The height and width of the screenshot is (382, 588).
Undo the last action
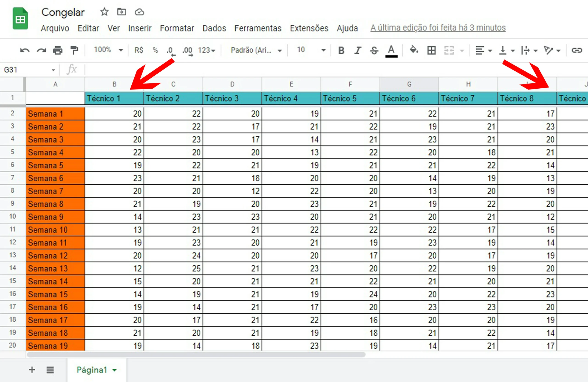click(x=25, y=50)
